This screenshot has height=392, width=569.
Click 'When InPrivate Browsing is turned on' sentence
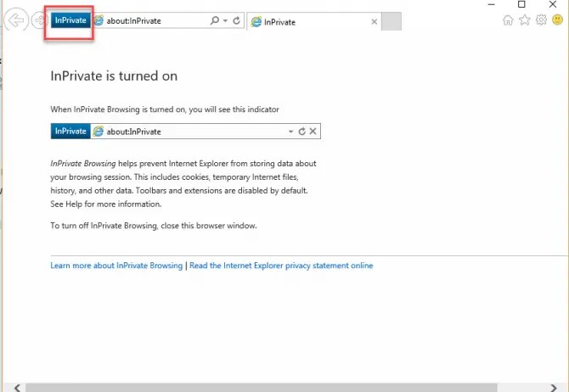(165, 109)
